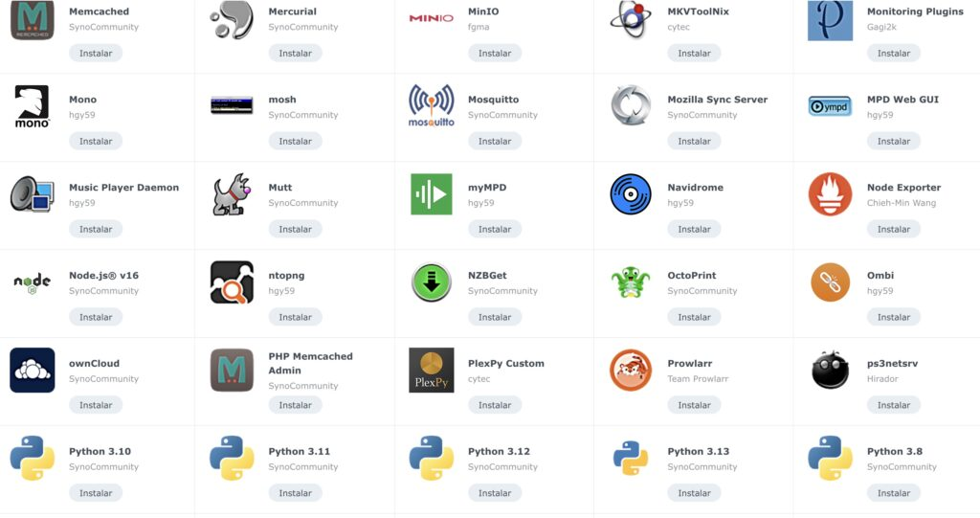Click Instalar for MPD Web GUI
This screenshot has height=518, width=980.
(893, 142)
